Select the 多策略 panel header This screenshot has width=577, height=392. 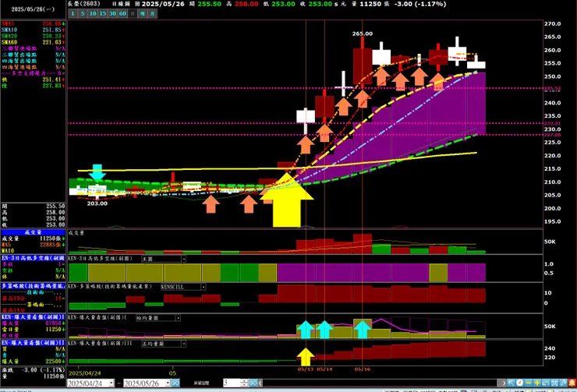[x=33, y=286]
